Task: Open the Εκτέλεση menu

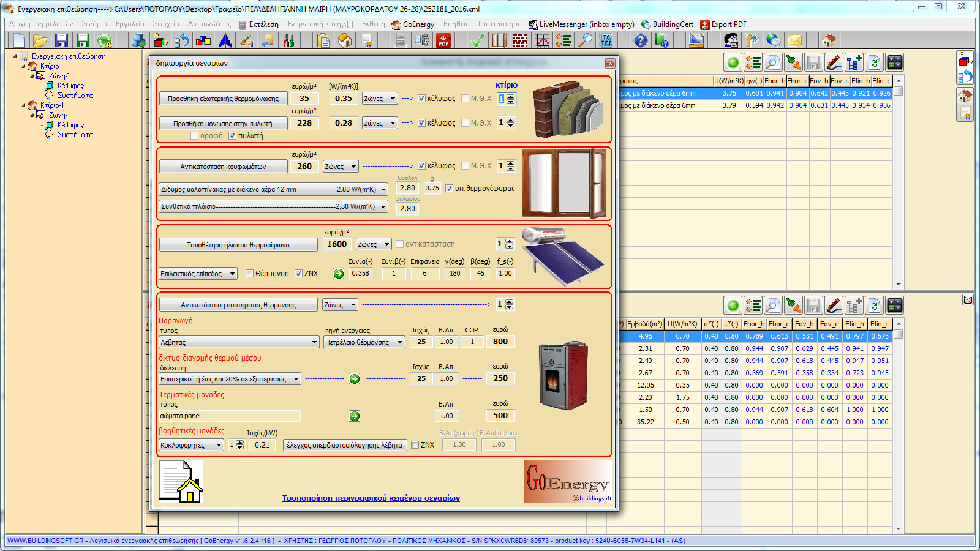Action: 258,24
